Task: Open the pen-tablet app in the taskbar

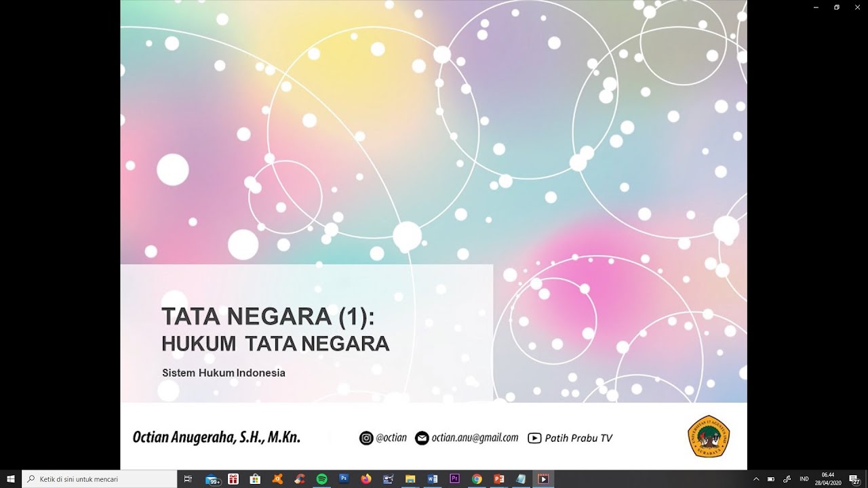Action: pyautogui.click(x=388, y=479)
